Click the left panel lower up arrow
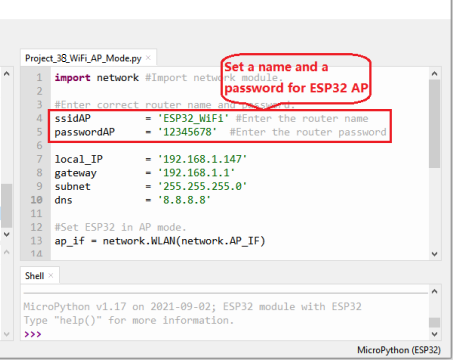The height and width of the screenshot is (360, 454). pos(6,252)
